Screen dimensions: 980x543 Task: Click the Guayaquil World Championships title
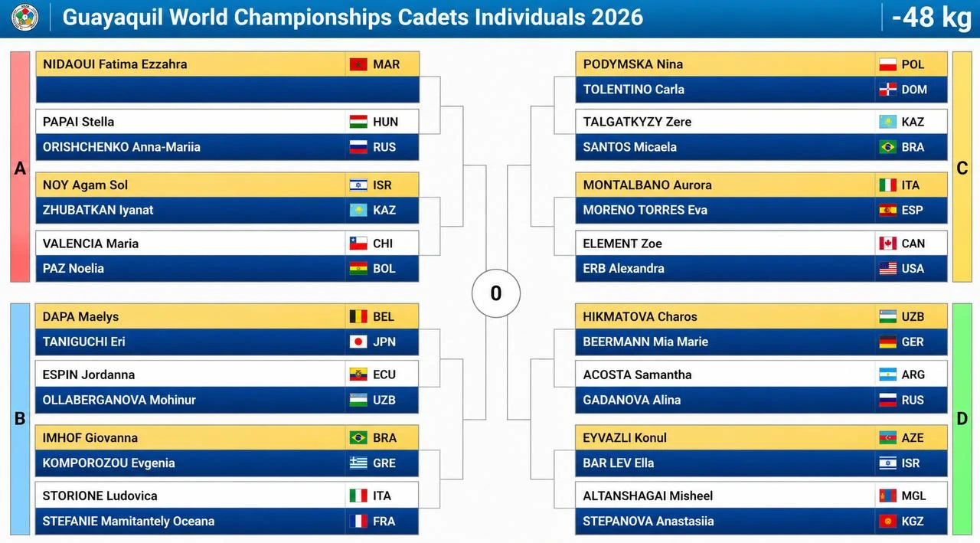(x=353, y=18)
